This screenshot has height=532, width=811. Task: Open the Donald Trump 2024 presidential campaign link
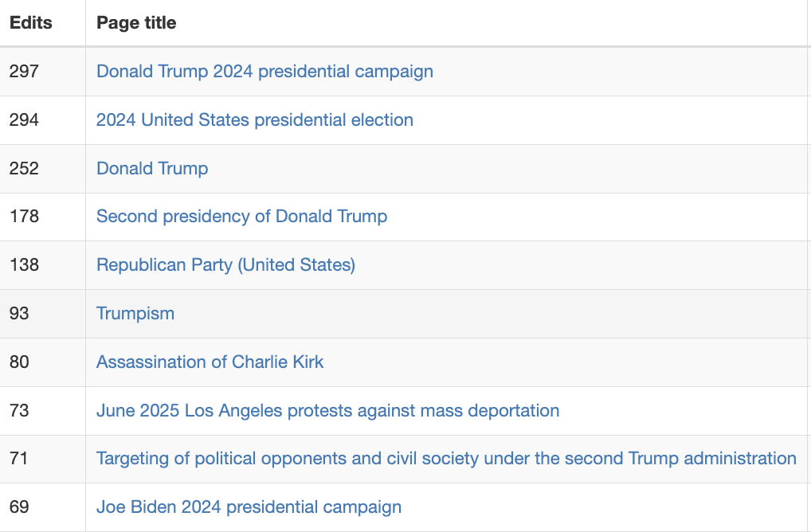264,72
